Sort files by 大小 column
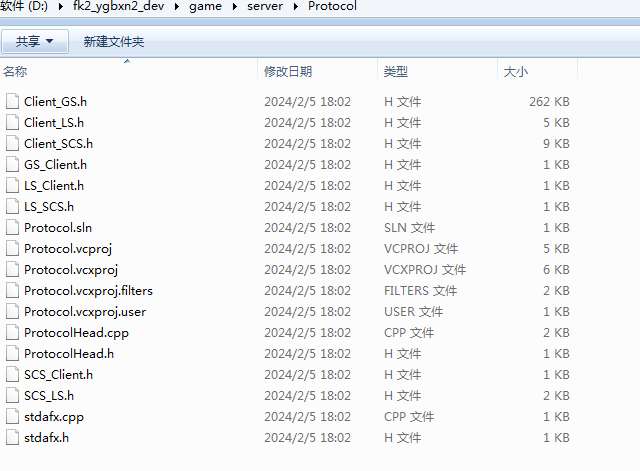Viewport: 640px width, 471px height. (x=516, y=72)
